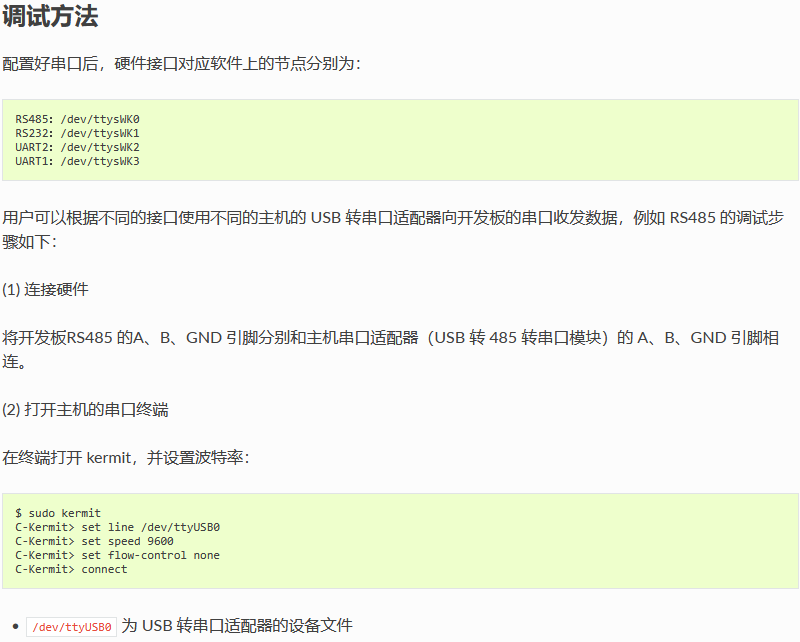Viewport: 800px width, 642px height.
Task: Click the RS485 /dev/ttysWK0 code line
Action: [x=77, y=119]
